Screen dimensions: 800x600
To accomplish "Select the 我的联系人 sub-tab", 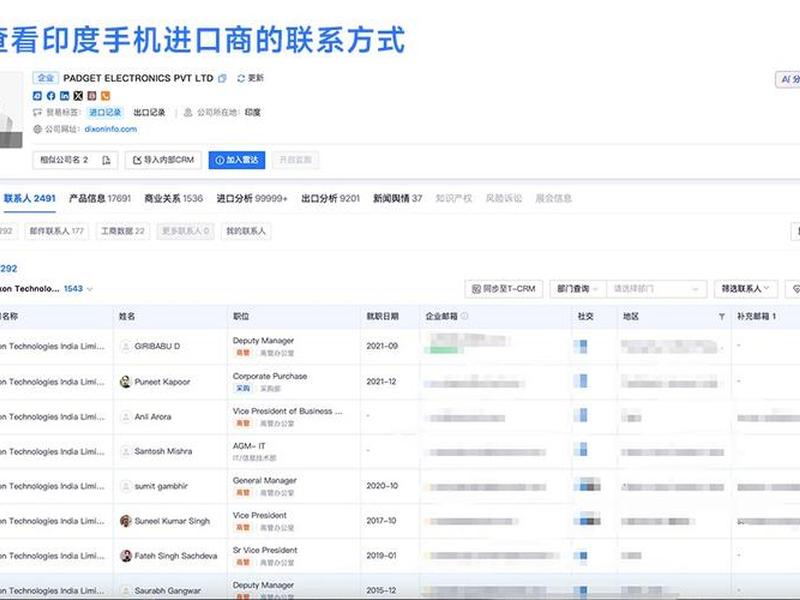I will (246, 231).
